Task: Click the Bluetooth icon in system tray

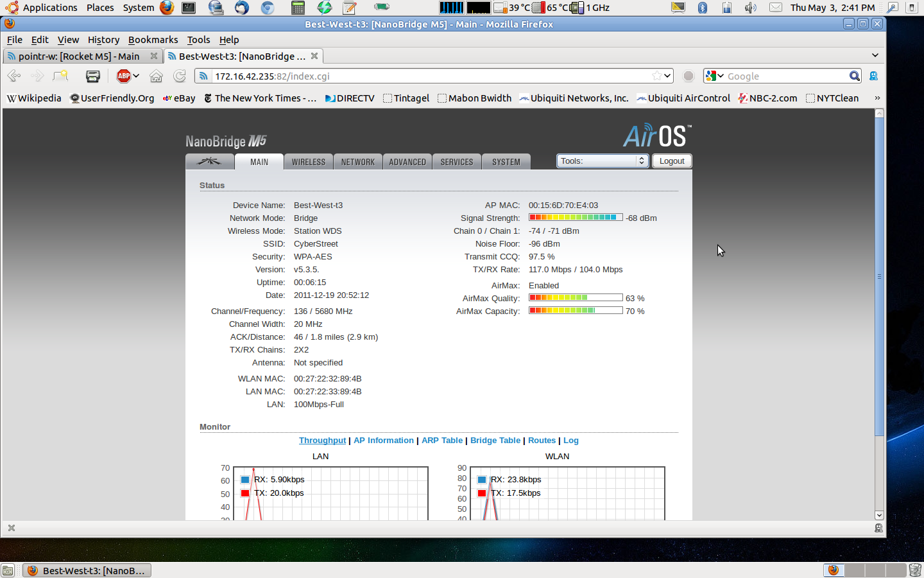Action: 702,8
